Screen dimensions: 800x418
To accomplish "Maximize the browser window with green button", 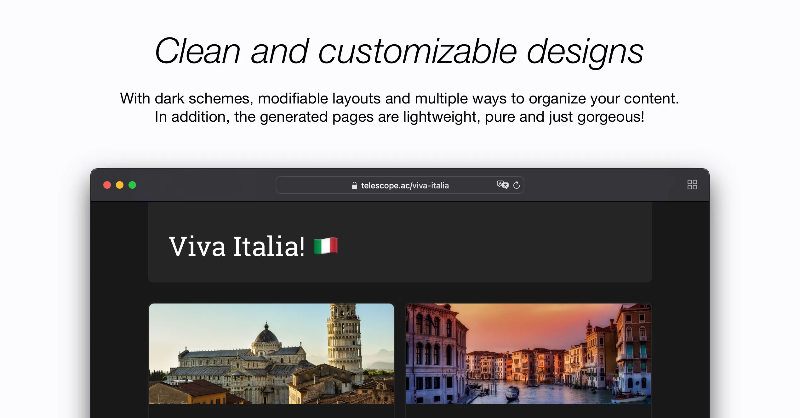I will tap(132, 185).
